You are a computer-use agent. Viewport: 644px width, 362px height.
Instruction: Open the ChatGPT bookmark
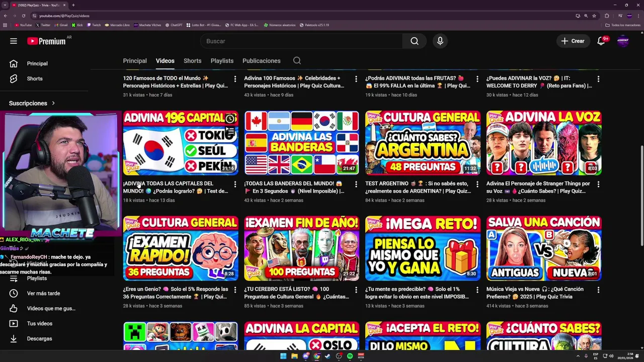[174, 25]
